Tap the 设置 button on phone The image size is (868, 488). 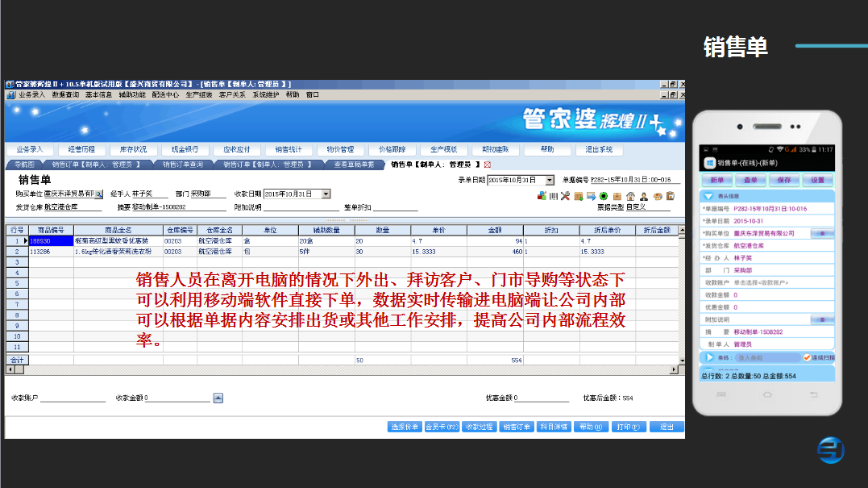tap(817, 180)
